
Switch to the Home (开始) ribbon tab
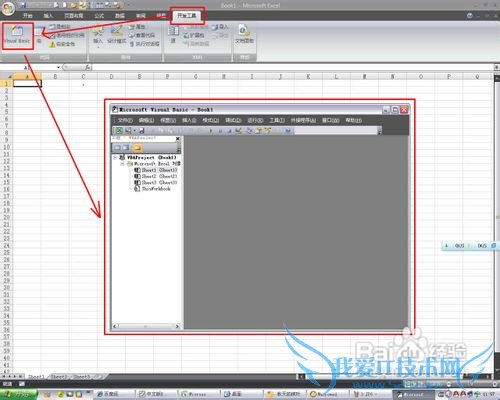27,16
